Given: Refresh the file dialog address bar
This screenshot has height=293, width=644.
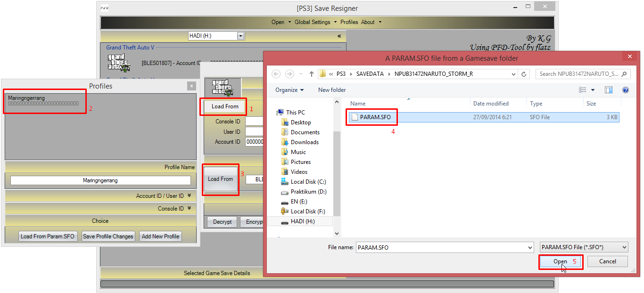Looking at the screenshot, I should point(524,74).
